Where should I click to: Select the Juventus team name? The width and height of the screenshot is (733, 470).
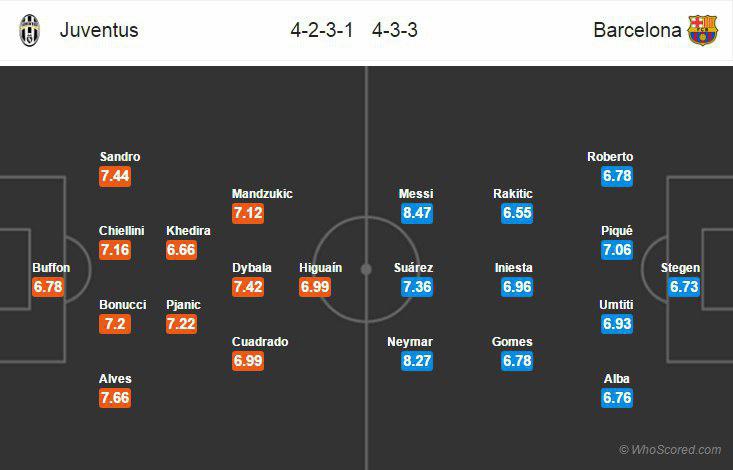coord(99,30)
